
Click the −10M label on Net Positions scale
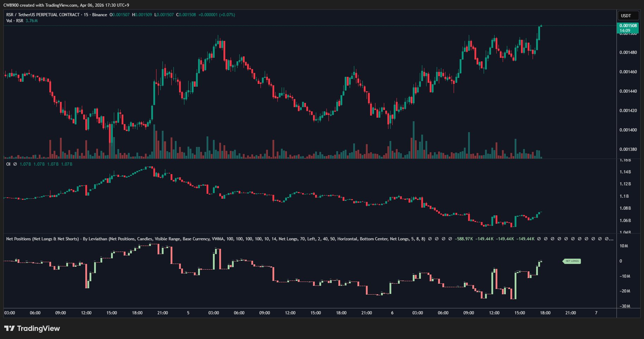point(625,276)
